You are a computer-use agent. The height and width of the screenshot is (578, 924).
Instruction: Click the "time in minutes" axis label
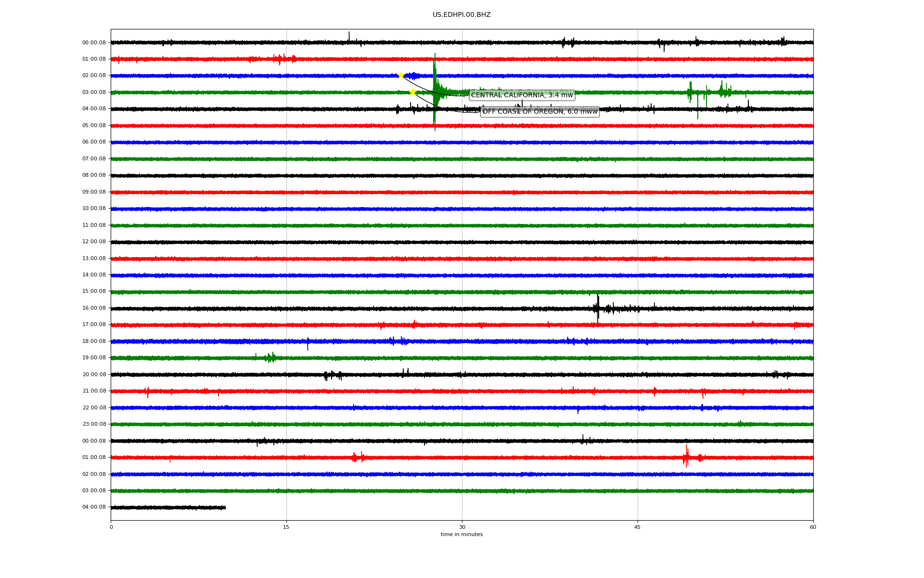point(462,535)
